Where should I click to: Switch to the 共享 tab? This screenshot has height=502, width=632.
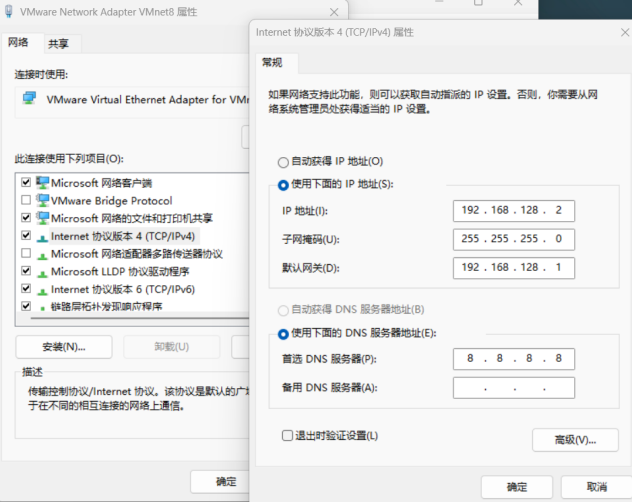click(59, 44)
